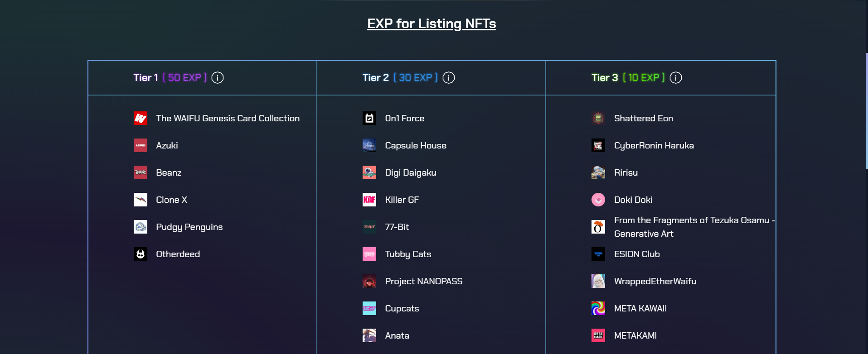This screenshot has height=354, width=868.
Task: Open Digi Daigaku collection
Action: pos(410,172)
